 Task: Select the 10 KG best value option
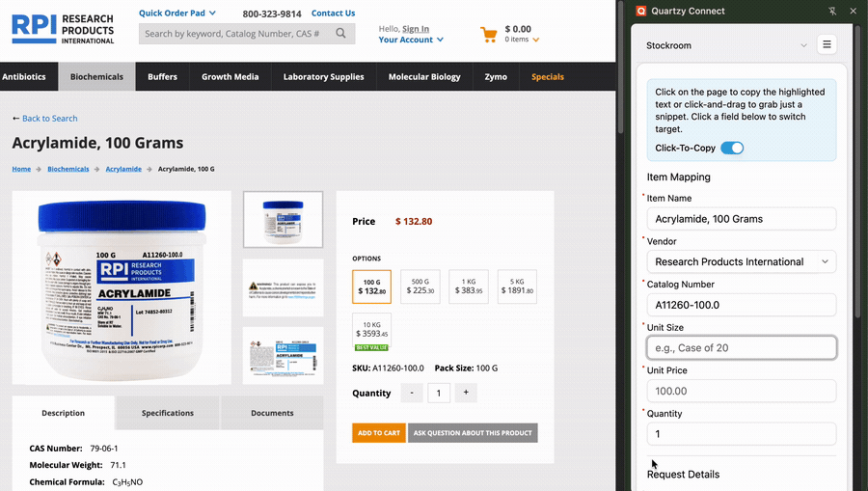click(x=371, y=332)
